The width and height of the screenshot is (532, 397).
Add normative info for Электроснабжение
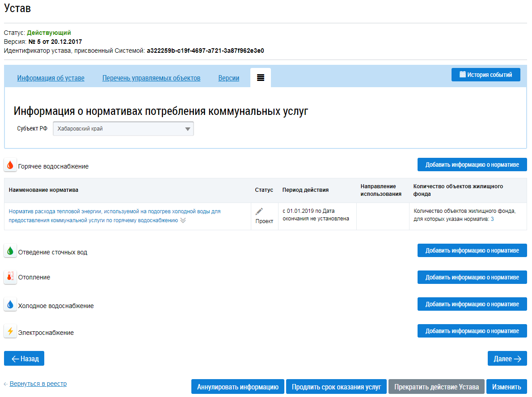point(472,331)
